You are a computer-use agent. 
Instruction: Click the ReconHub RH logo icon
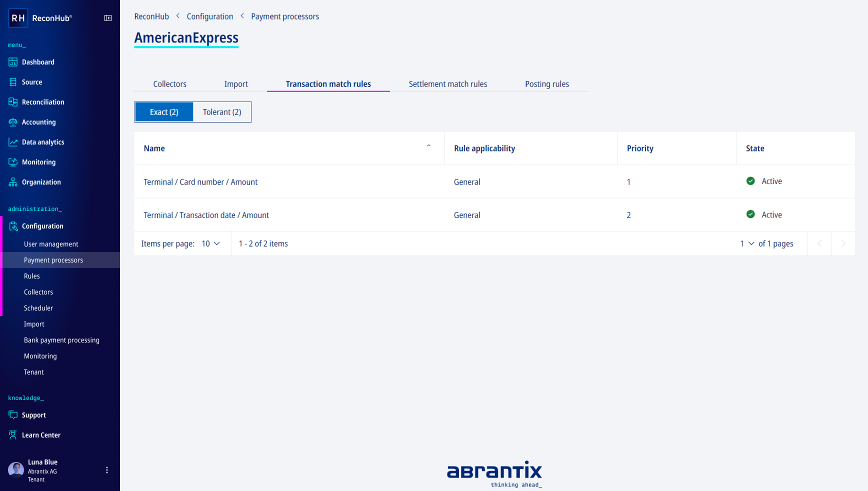(x=18, y=18)
